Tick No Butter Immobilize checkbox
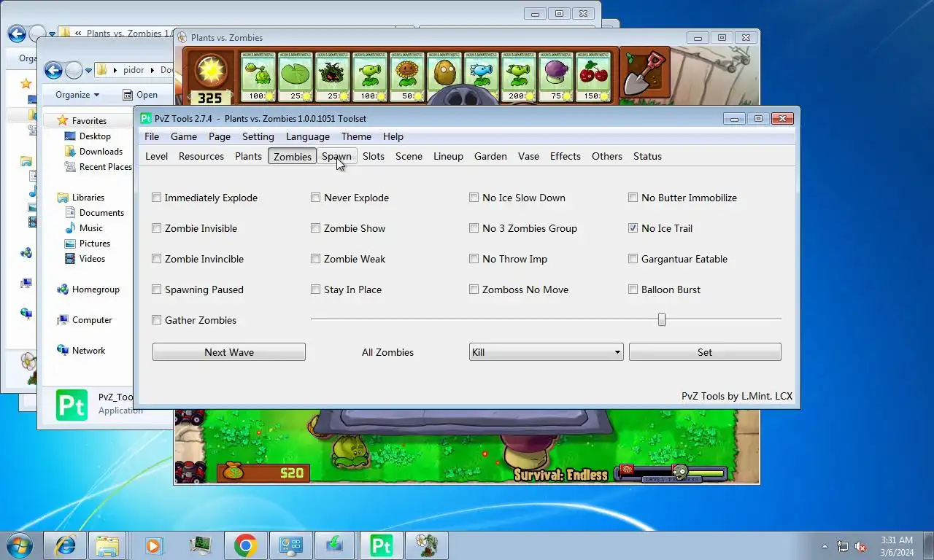934x560 pixels. click(633, 198)
